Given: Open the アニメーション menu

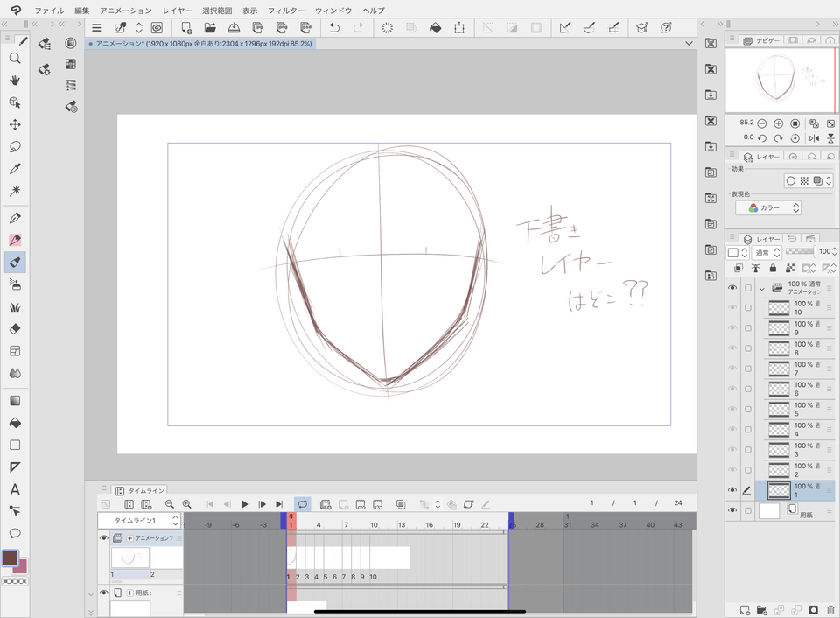Looking at the screenshot, I should 125,10.
